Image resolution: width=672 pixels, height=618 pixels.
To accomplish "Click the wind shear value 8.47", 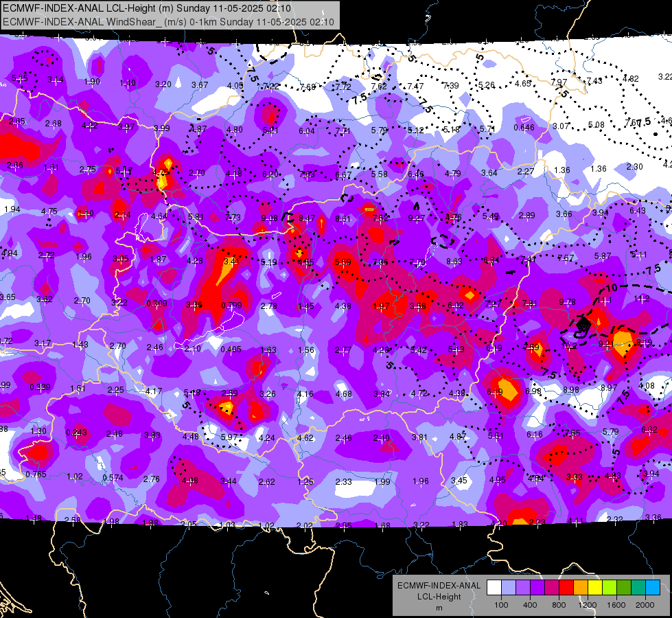I will tap(306, 218).
